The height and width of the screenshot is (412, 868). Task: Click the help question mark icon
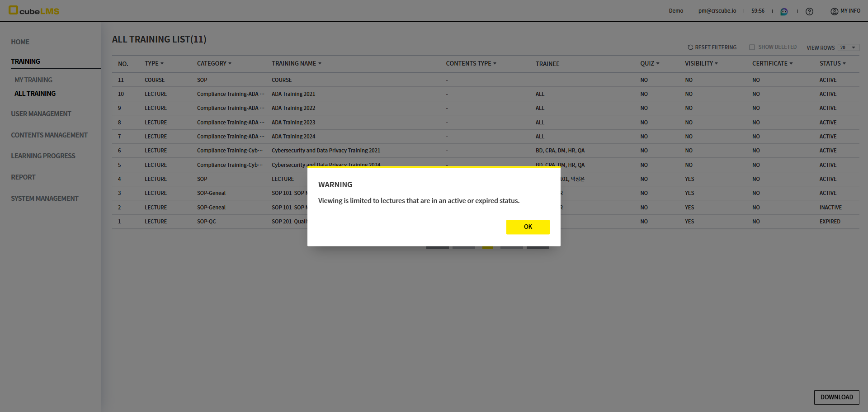pyautogui.click(x=809, y=11)
